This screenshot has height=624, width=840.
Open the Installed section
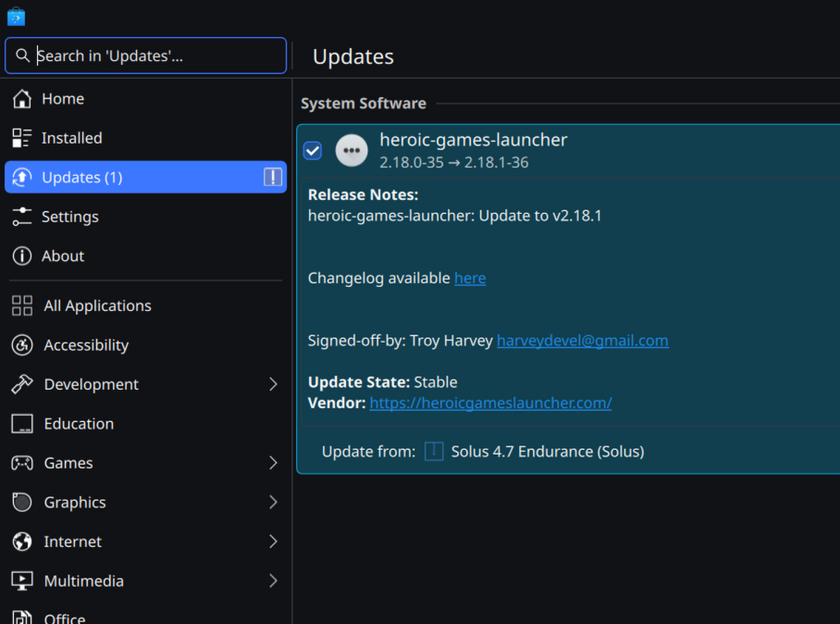tap(146, 138)
